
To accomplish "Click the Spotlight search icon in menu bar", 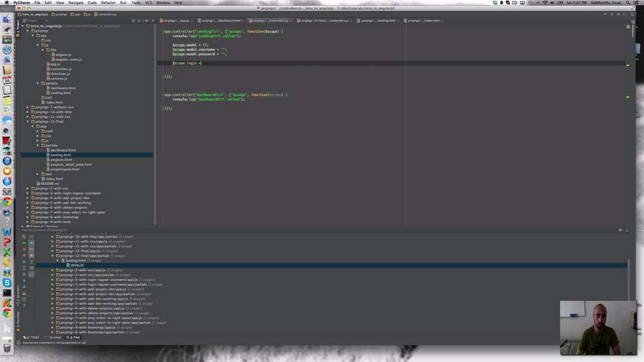I will click(x=628, y=3).
